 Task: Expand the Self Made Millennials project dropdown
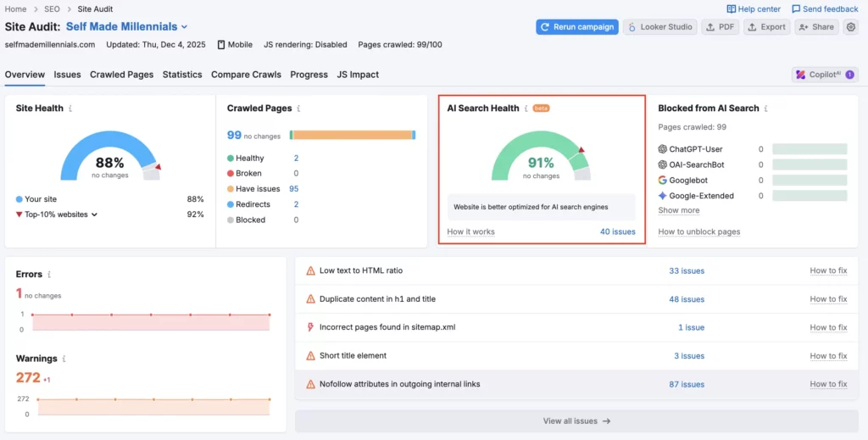184,26
